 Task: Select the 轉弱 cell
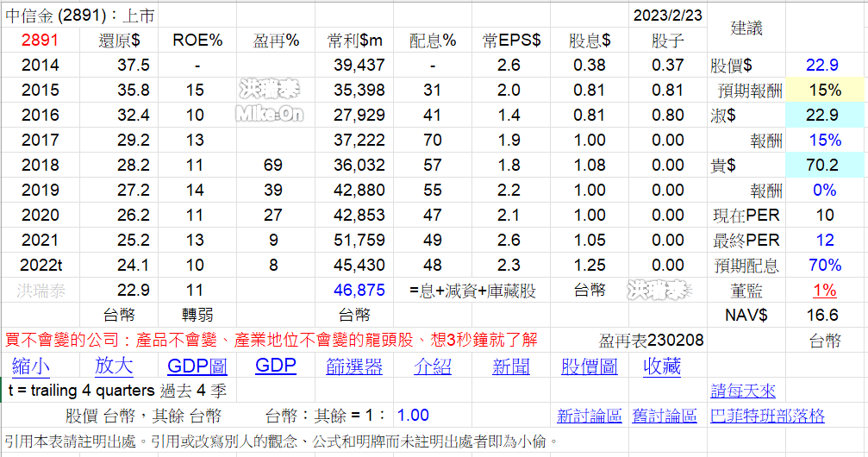(197, 316)
